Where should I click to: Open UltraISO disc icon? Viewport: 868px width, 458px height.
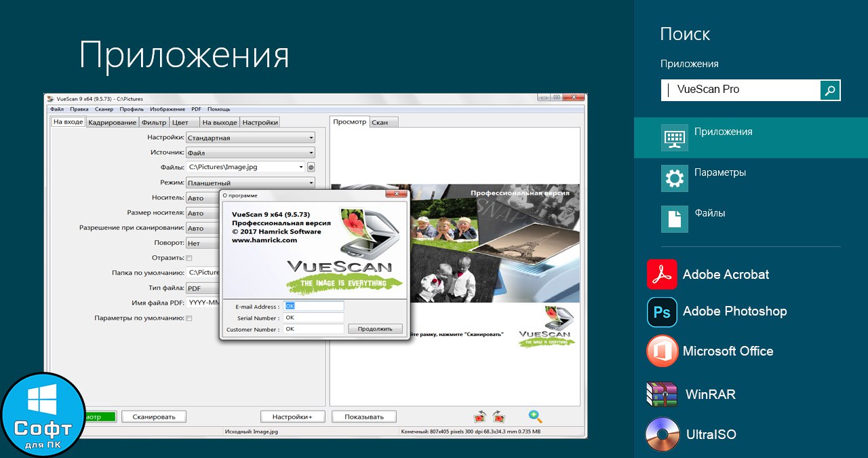point(662,434)
